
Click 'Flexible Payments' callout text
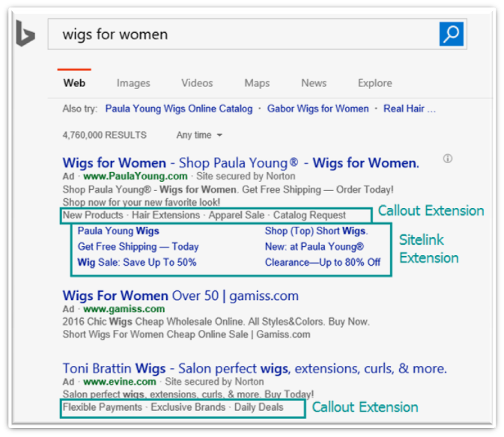pos(102,407)
